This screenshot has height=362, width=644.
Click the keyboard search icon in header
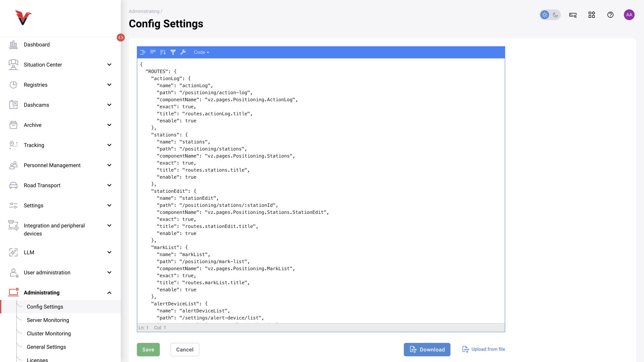(x=573, y=15)
